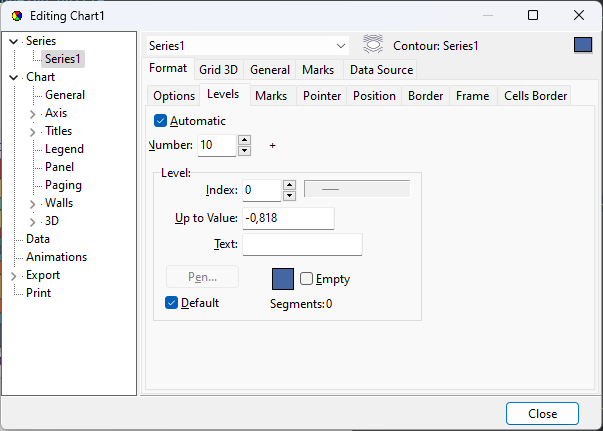Click the level pen preview button
603x431 pixels.
[357, 189]
